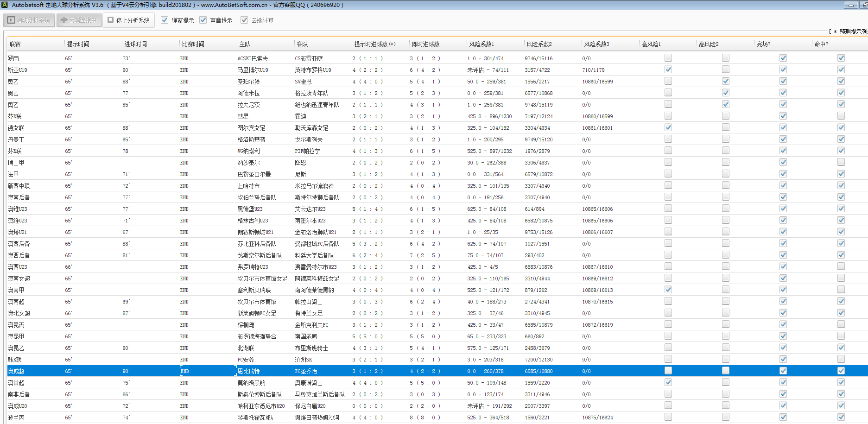Click the 主队 column header

[x=245, y=44]
